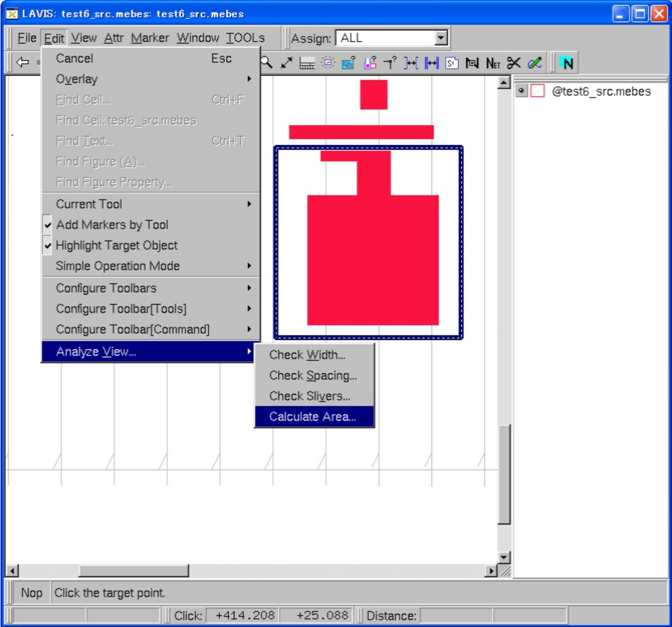Screen dimensions: 672x627
Task: Toggle Highlight Target Object option
Action: point(116,245)
